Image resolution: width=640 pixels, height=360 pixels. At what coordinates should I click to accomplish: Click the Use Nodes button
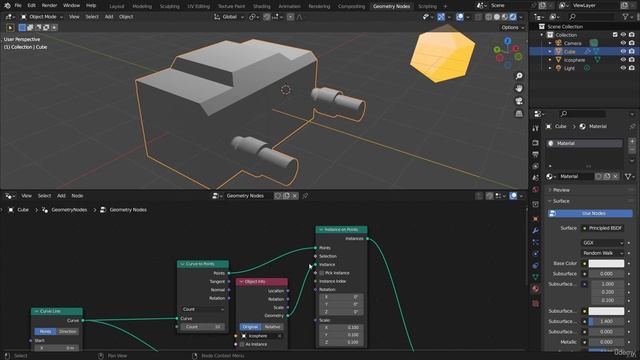(590, 213)
